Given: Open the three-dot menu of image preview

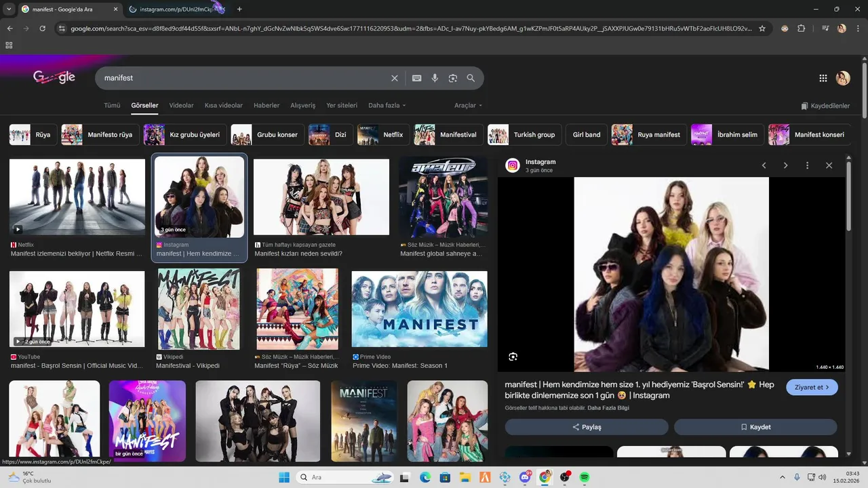Looking at the screenshot, I should tap(807, 165).
